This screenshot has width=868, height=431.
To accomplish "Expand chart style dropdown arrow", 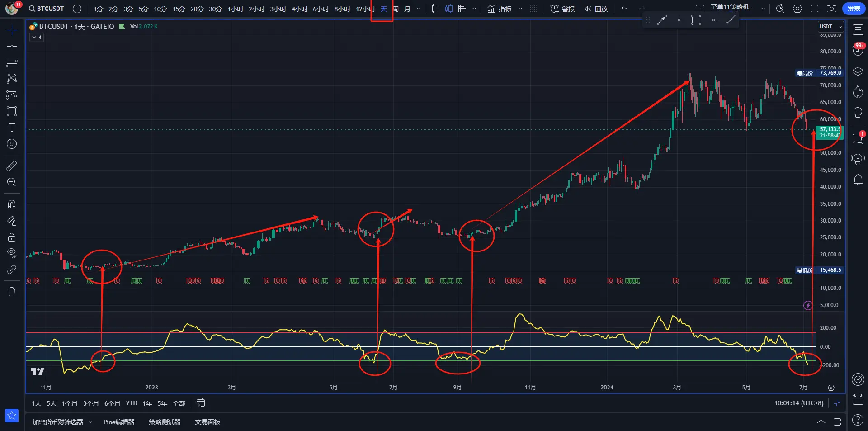I will click(474, 9).
